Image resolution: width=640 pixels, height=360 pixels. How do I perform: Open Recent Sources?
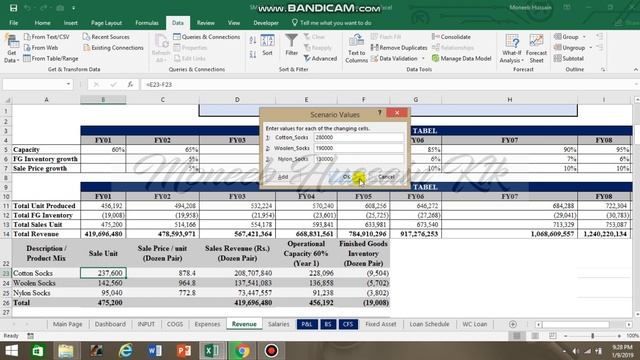coord(106,37)
